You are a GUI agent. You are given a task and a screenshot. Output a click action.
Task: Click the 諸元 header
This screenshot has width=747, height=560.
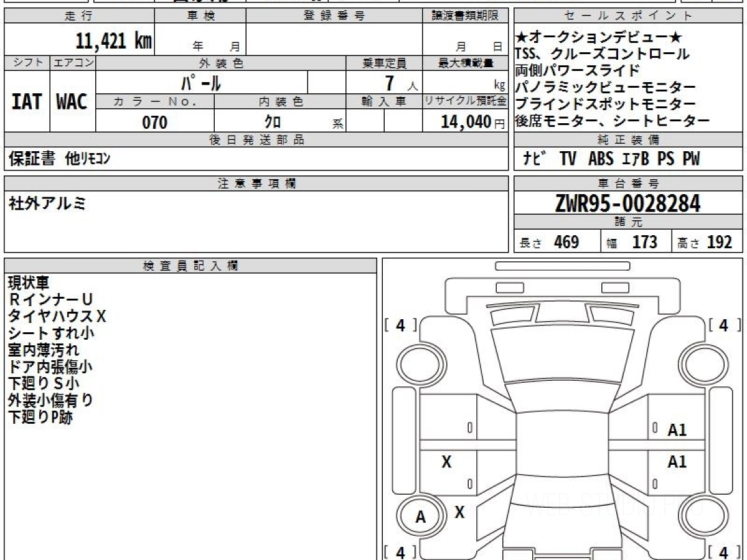pos(629,222)
